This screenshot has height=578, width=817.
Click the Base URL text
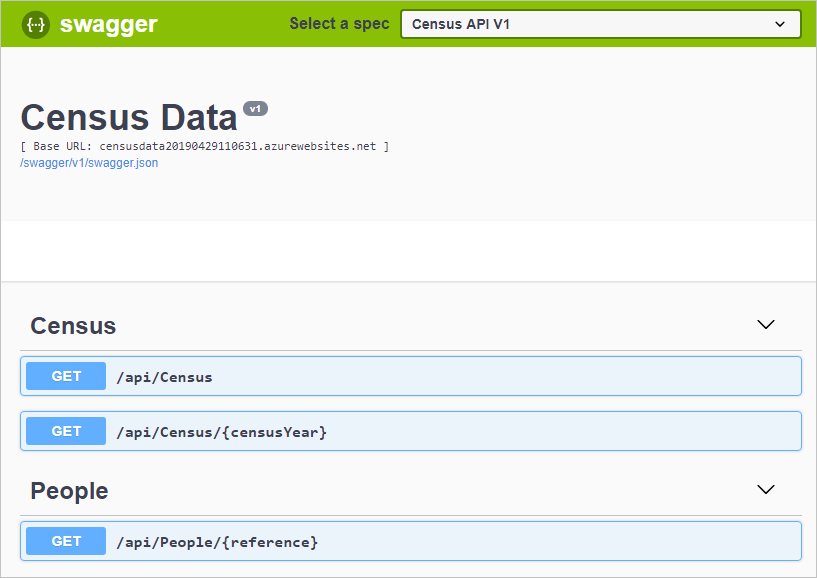(x=205, y=146)
